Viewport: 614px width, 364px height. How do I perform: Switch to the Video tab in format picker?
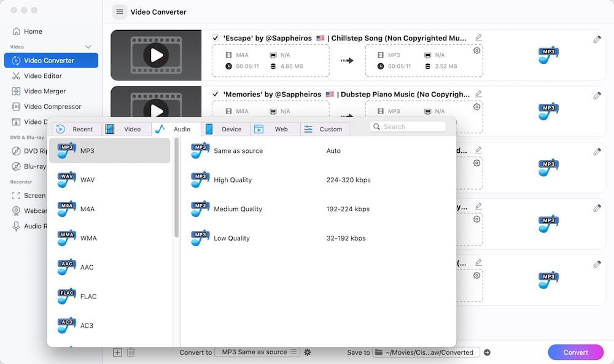(x=126, y=129)
